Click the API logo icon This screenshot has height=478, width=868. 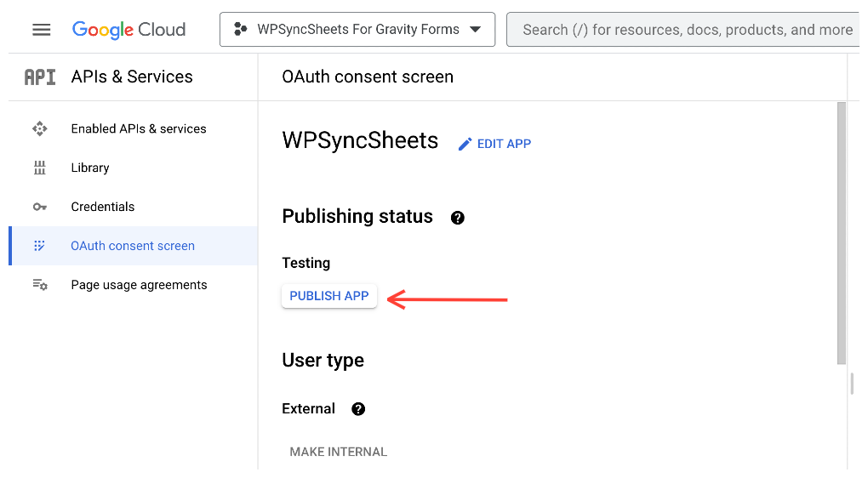40,77
